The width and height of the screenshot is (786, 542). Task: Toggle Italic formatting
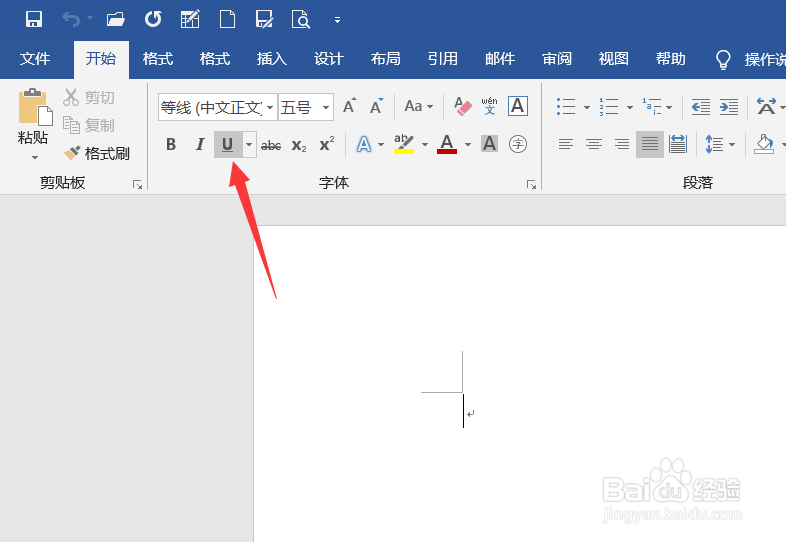[x=200, y=144]
